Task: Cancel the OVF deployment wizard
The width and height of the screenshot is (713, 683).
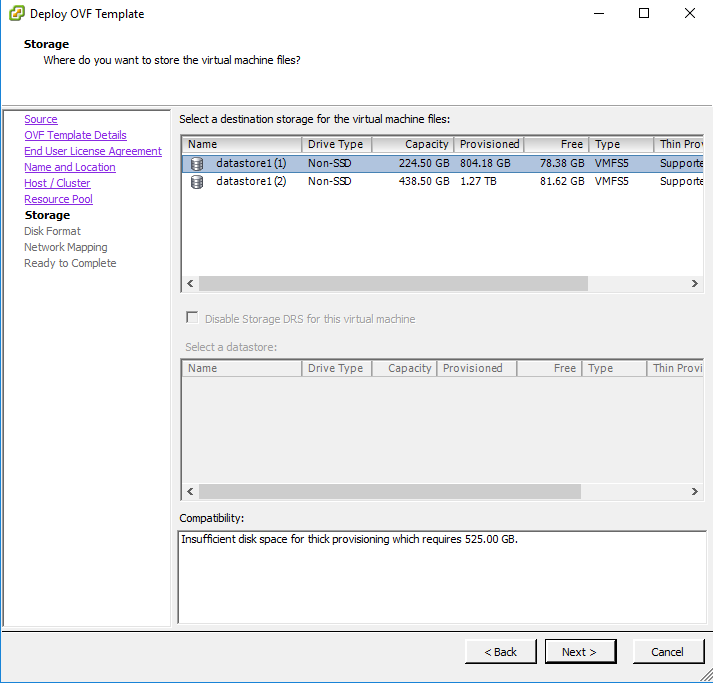Action: coord(667,652)
